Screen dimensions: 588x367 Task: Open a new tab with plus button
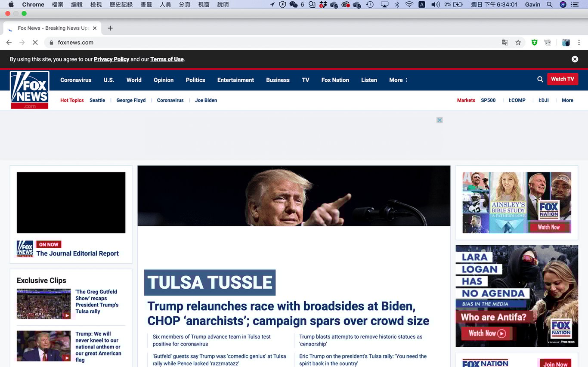[x=110, y=28]
